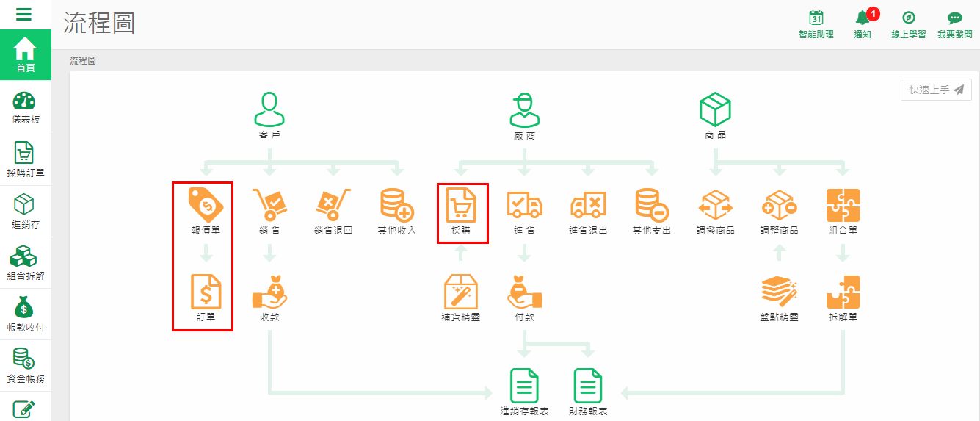Open 銷貨 sales icon
This screenshot has width=980, height=421.
pyautogui.click(x=269, y=204)
